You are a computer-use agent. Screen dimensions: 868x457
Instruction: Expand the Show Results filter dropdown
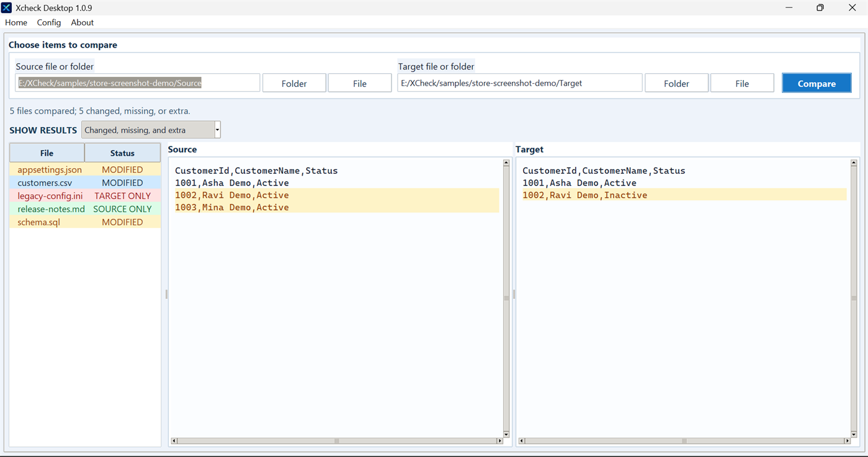click(217, 130)
